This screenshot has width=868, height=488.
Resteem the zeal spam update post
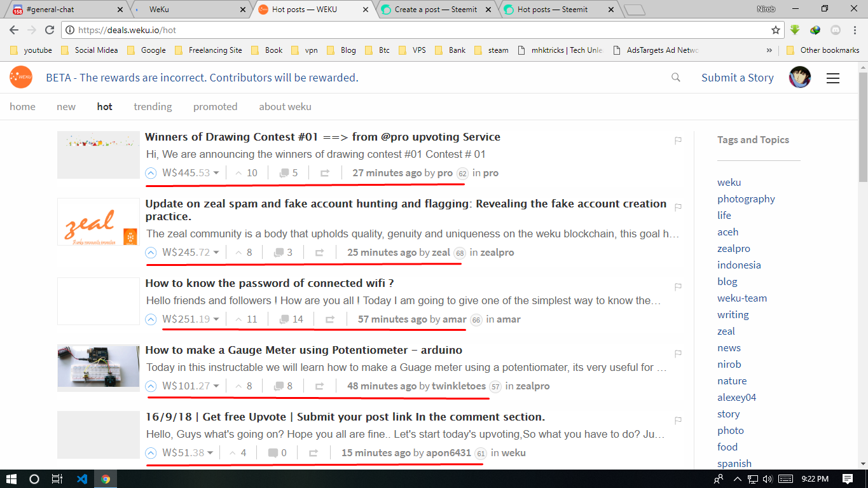point(319,253)
